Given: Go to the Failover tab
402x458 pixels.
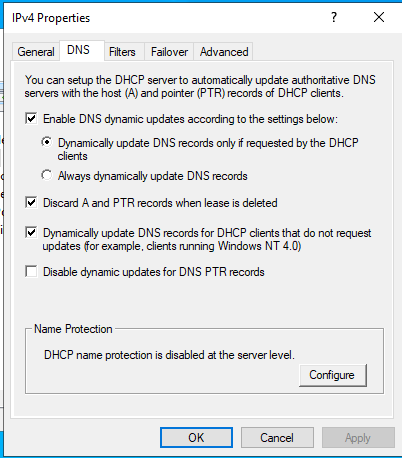Looking at the screenshot, I should (169, 52).
